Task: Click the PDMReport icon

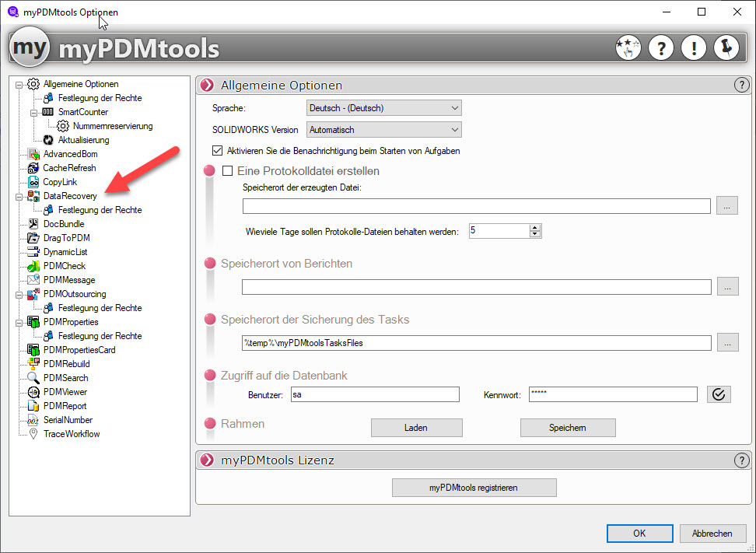Action: point(33,405)
